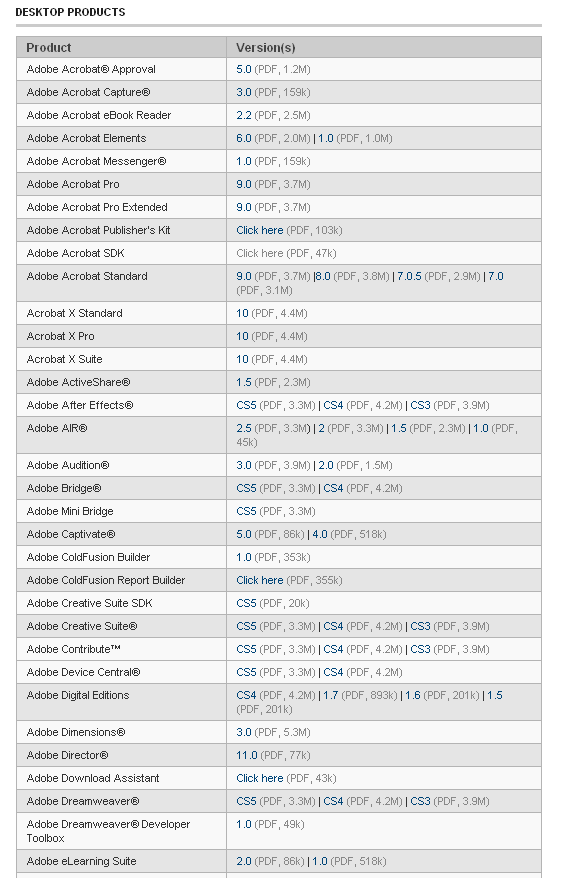
Task: Open eLearning Suite 2.0 link
Action: coord(243,861)
